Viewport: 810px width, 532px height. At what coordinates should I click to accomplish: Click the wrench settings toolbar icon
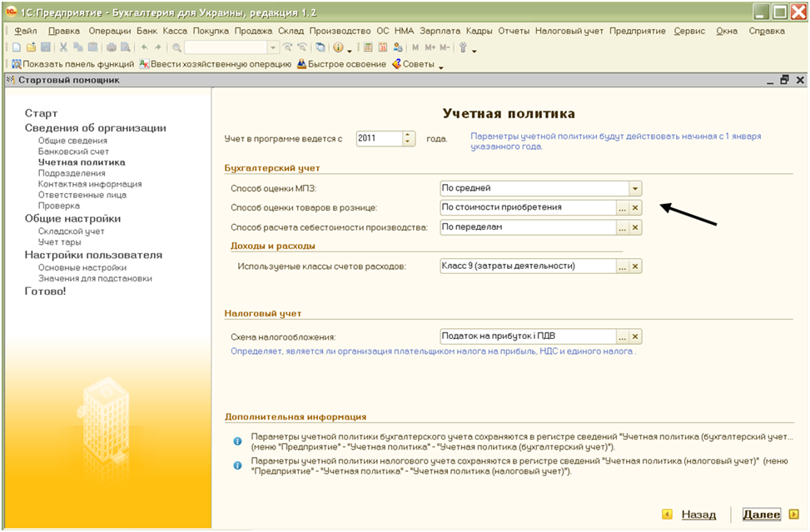464,47
